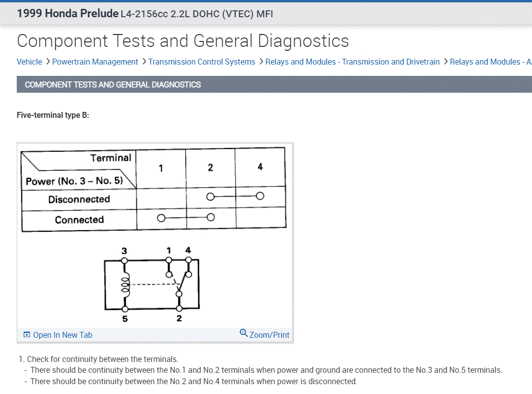Viewport: 532px width, 394px height.
Task: Click the relay circuit schematic diagram
Action: (x=152, y=285)
